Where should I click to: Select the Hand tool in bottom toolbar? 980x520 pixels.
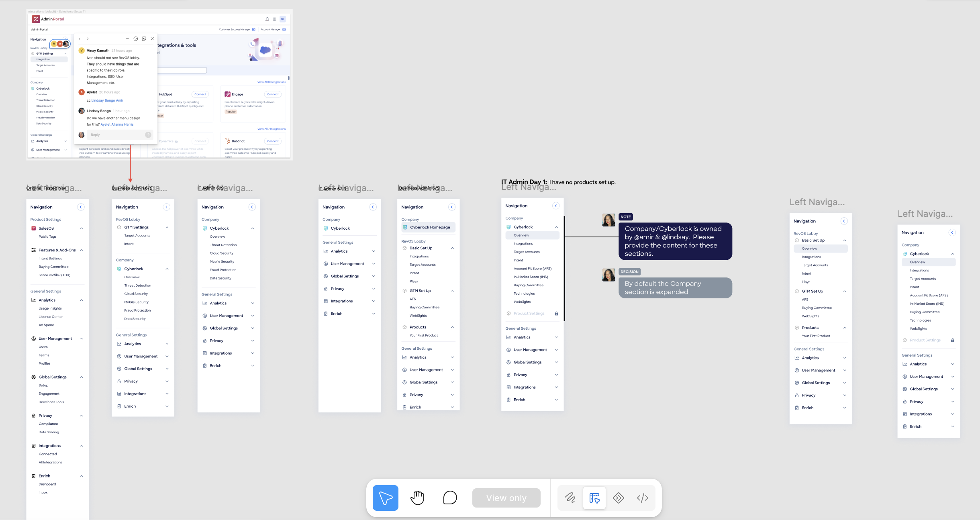(417, 498)
